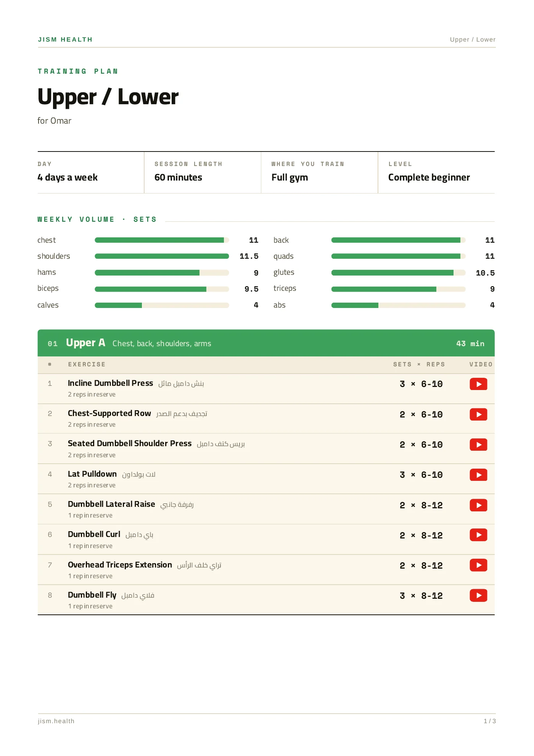Watch the Seated Dumbbell Shoulder Press video

(478, 445)
